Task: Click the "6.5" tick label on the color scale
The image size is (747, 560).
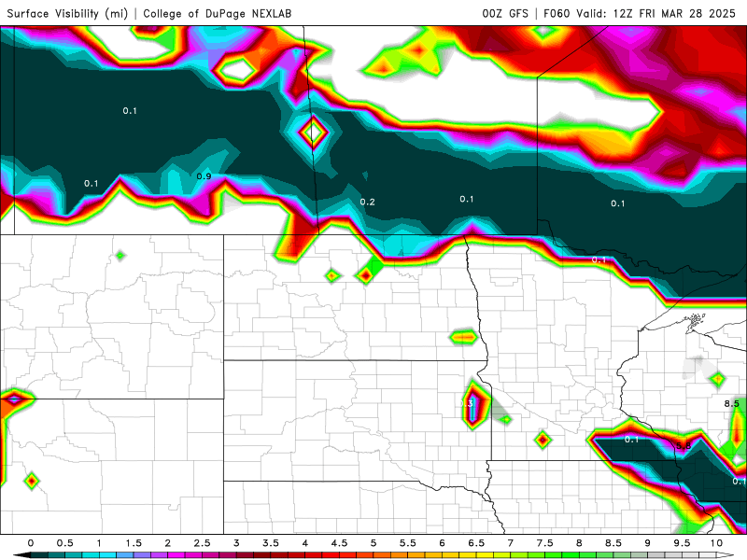Action: click(x=476, y=543)
